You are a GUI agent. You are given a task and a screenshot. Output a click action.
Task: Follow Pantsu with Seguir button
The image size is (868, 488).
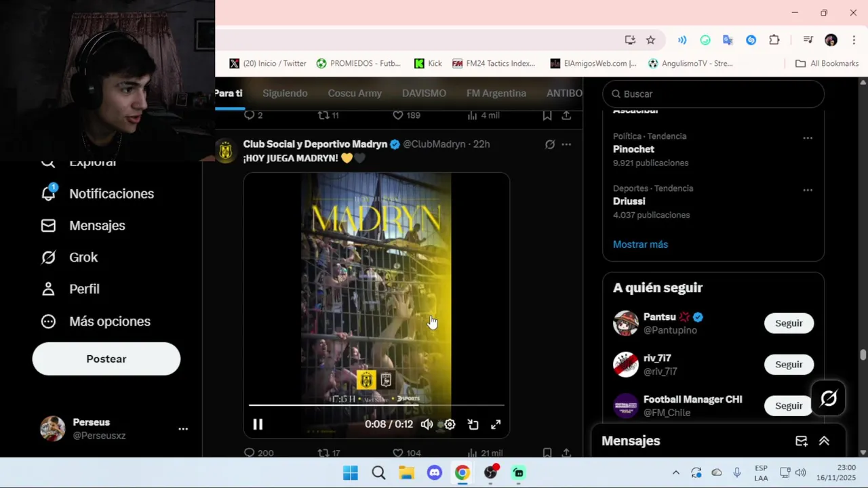click(x=789, y=323)
